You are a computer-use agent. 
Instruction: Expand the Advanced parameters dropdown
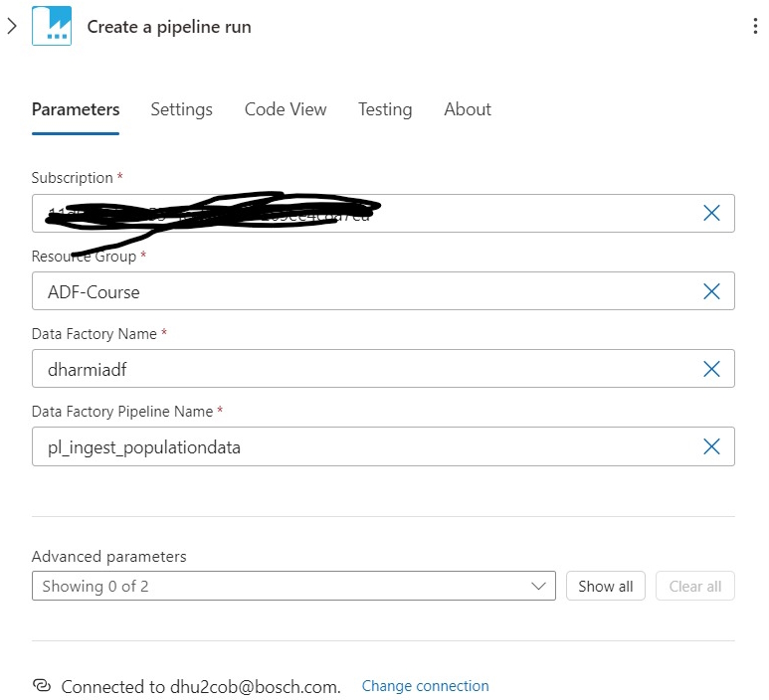coord(293,586)
